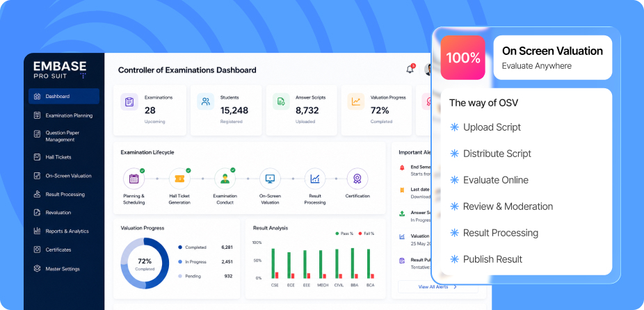644x310 pixels.
Task: Select the Examination Conduct person icon
Action: pyautogui.click(x=225, y=179)
